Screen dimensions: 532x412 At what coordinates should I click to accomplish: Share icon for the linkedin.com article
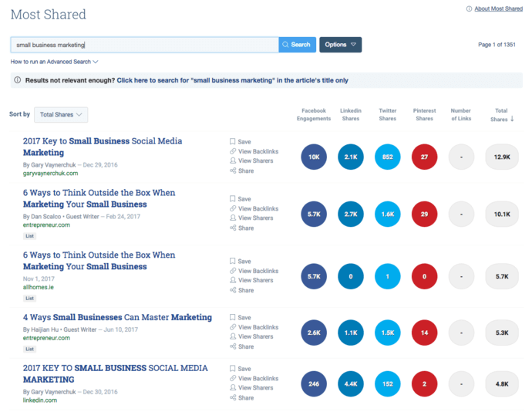233,398
